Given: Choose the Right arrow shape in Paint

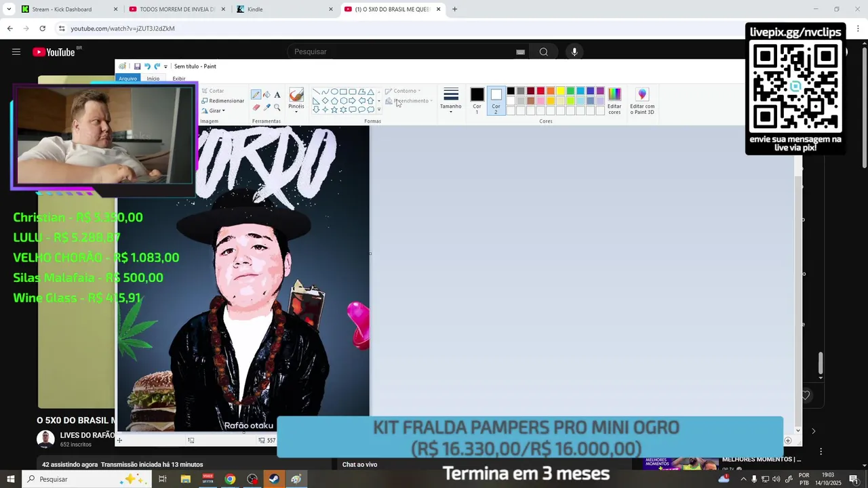Looking at the screenshot, I should pyautogui.click(x=352, y=101).
